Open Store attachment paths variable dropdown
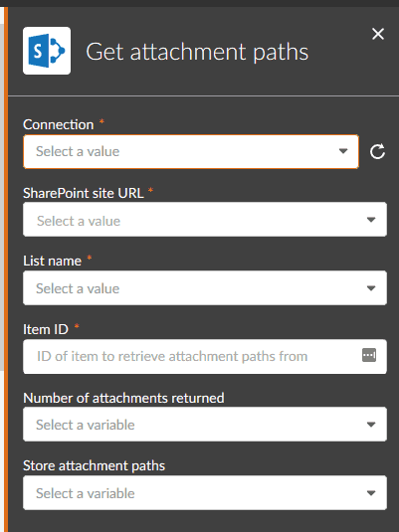399x532 pixels. pyautogui.click(x=205, y=493)
